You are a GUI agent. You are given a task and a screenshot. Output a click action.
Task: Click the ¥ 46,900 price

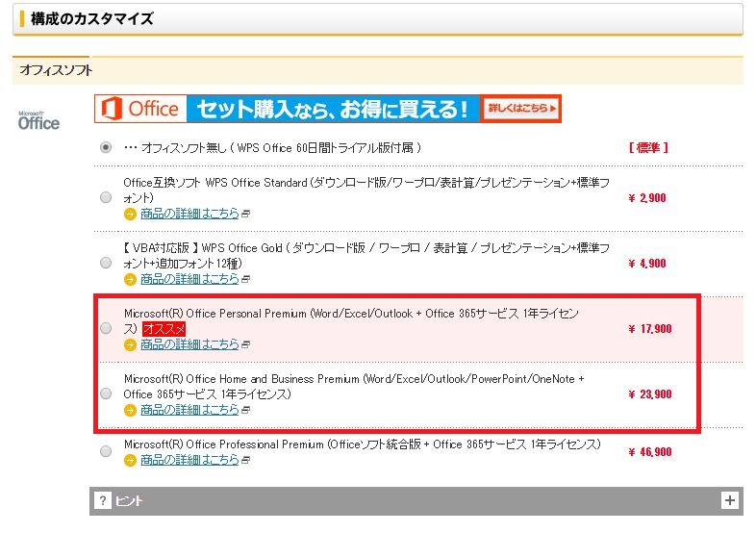650,452
